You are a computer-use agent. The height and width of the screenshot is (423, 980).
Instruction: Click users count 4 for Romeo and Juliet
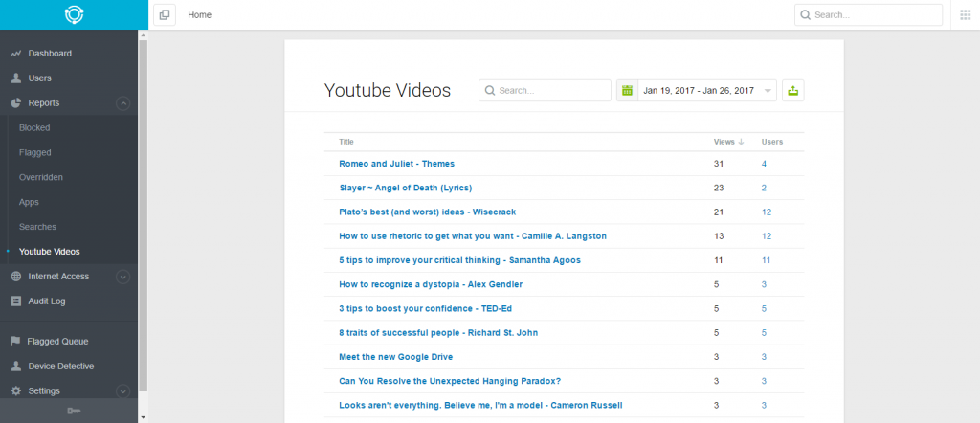(764, 164)
